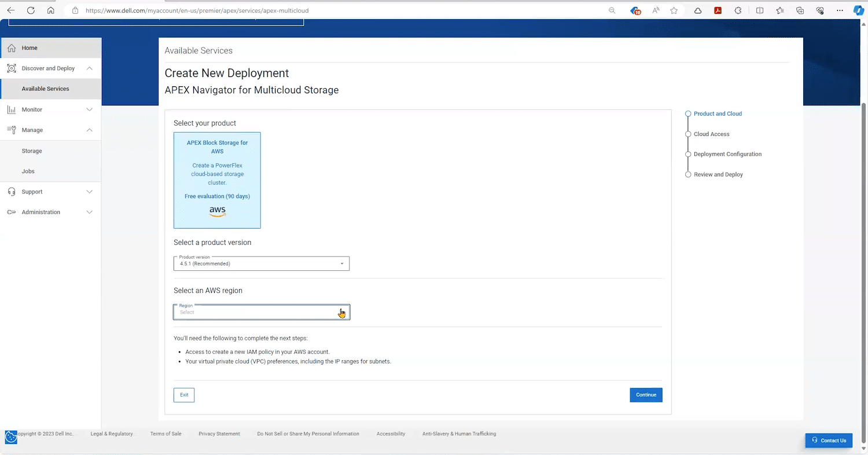Click the Discover and Deploy icon
This screenshot has height=455, width=868.
pyautogui.click(x=12, y=68)
